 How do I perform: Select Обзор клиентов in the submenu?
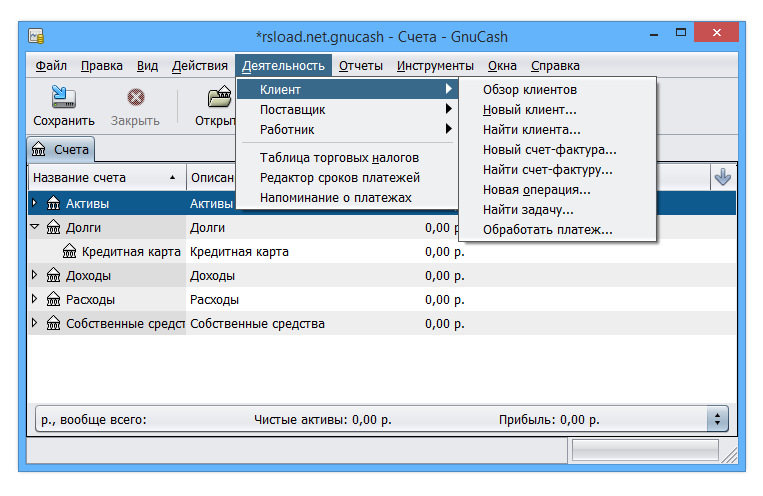558,90
